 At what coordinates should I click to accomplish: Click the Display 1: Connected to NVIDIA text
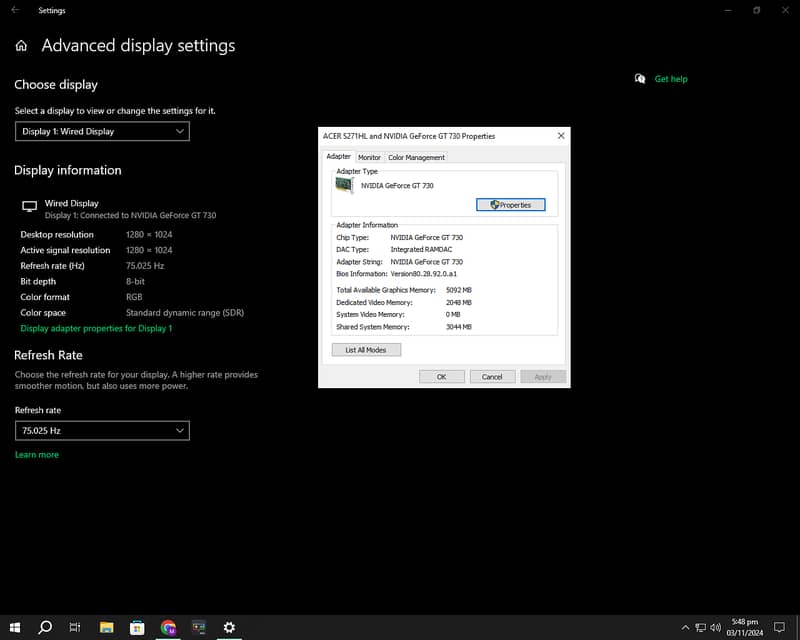[130, 215]
